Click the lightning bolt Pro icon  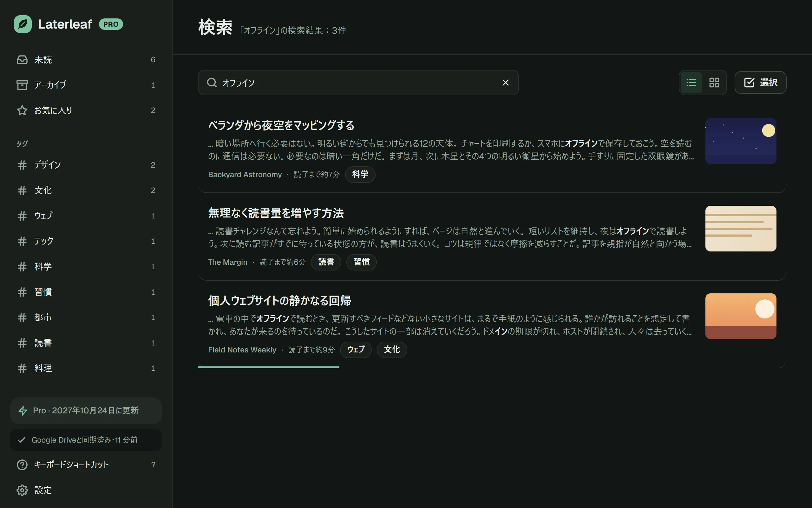pos(23,411)
